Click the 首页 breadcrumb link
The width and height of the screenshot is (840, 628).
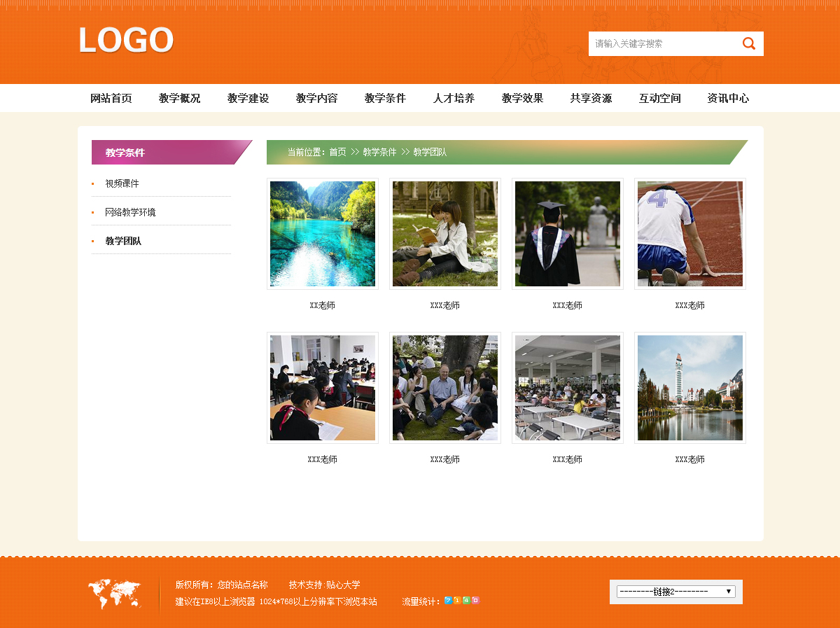337,152
